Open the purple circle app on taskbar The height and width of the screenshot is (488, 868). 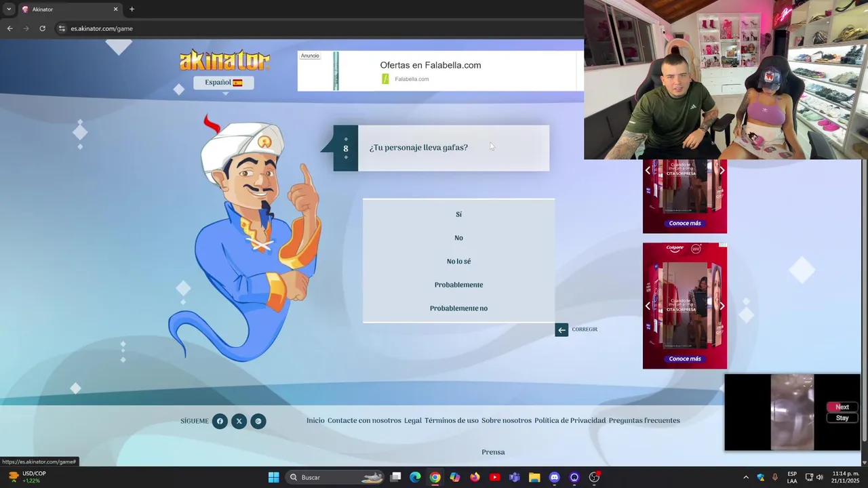(574, 477)
